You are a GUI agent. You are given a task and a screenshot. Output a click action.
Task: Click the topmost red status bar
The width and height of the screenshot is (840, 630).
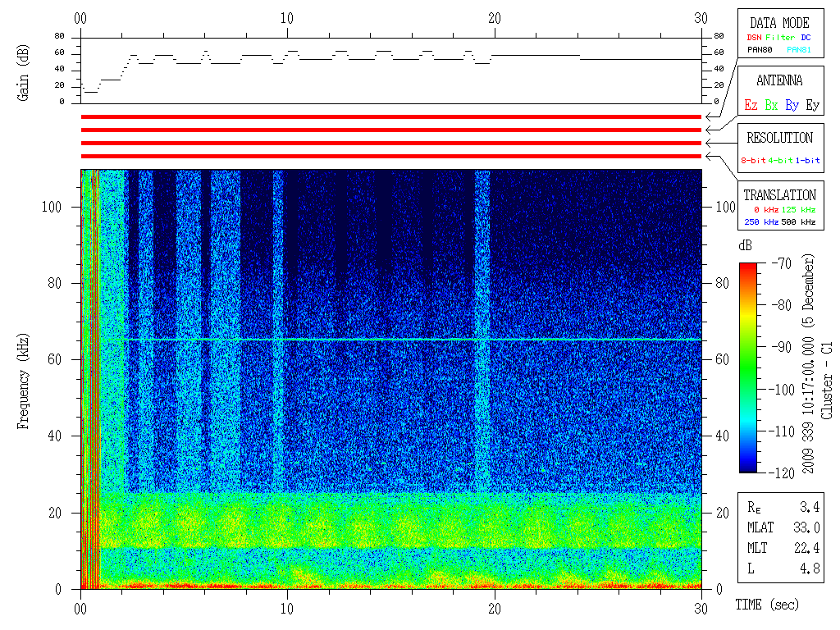[391, 117]
